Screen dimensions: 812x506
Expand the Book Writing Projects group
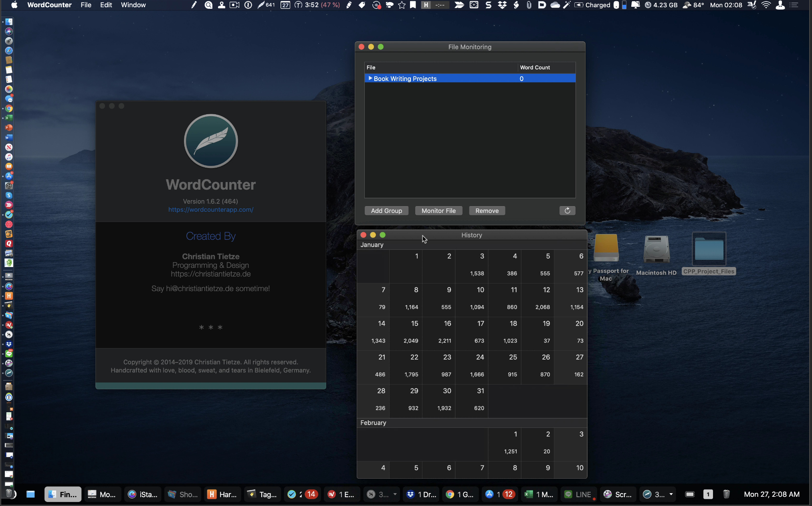370,79
